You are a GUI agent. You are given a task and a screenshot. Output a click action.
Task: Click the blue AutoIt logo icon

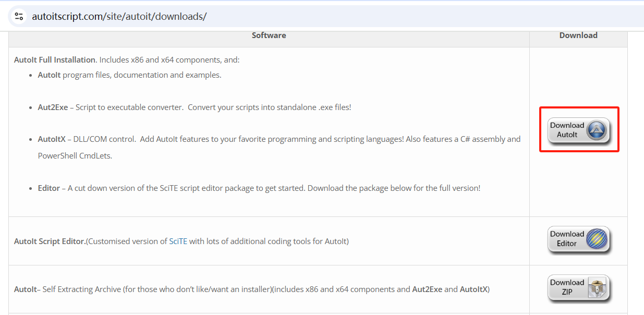click(597, 130)
